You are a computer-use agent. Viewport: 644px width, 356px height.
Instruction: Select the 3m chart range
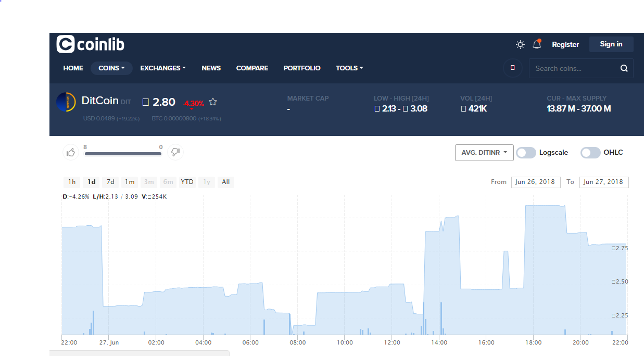pos(149,182)
